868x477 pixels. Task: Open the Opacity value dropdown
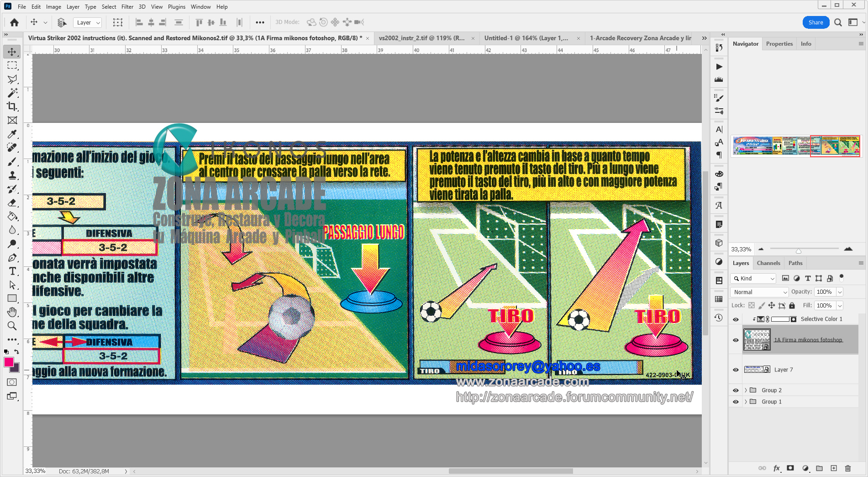coord(840,292)
